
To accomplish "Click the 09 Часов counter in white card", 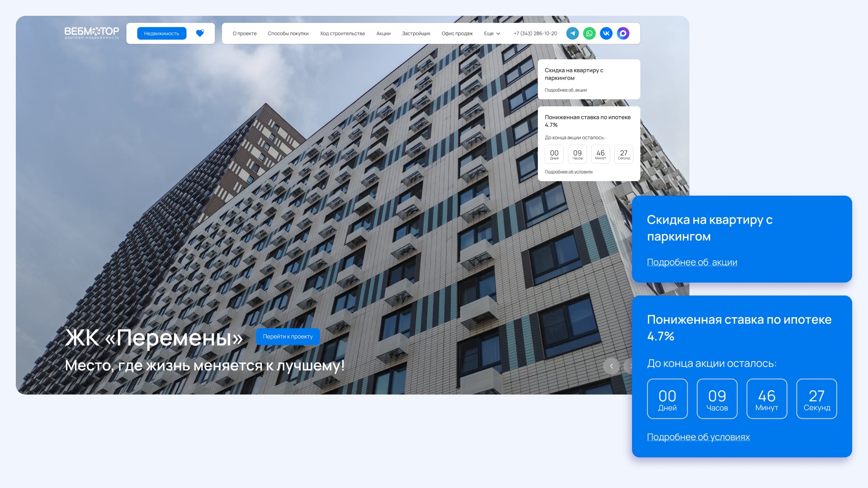I will tap(577, 154).
